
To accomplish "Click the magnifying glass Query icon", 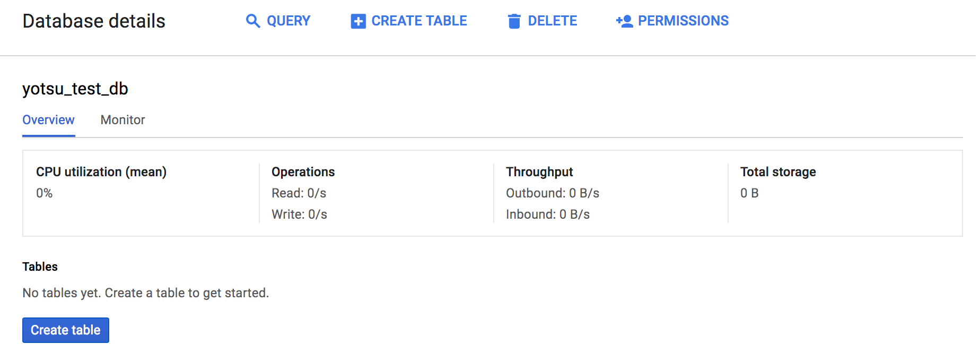I will click(253, 21).
